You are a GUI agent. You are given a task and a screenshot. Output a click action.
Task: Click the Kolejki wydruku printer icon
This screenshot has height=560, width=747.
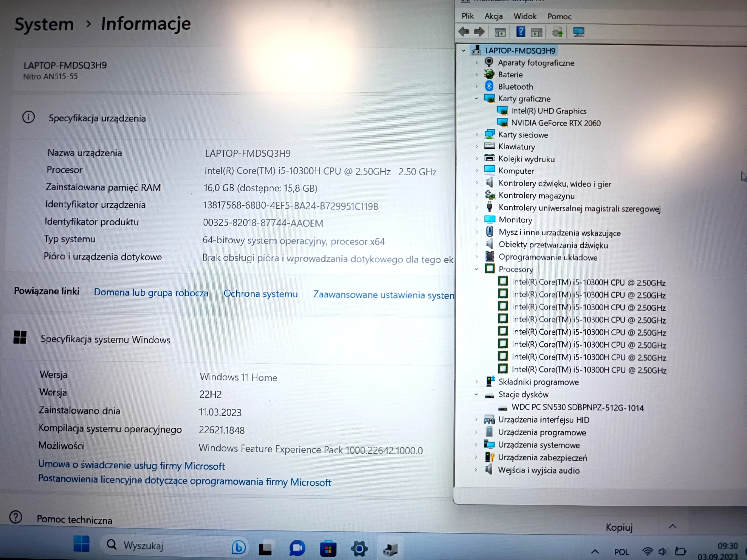pyautogui.click(x=489, y=158)
